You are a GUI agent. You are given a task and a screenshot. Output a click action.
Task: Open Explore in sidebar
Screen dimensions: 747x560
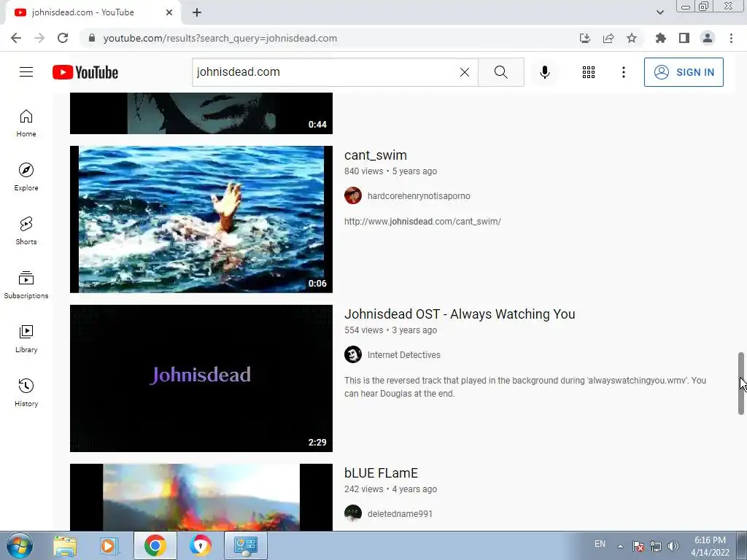[x=26, y=177]
